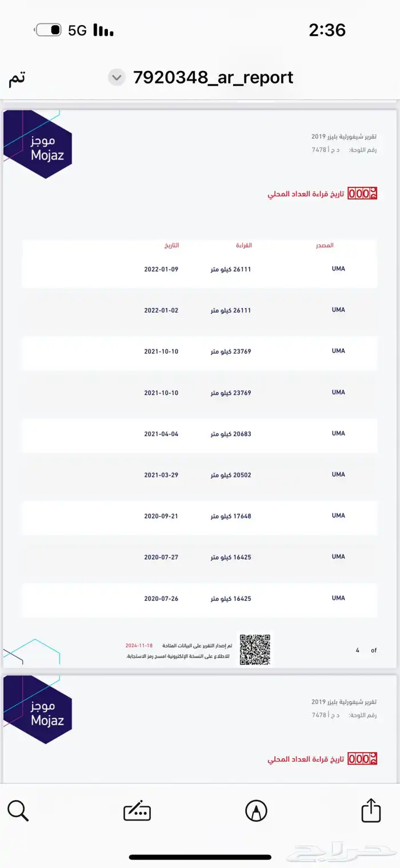
Task: Tap the 20683 kilometer reading
Action: [231, 434]
